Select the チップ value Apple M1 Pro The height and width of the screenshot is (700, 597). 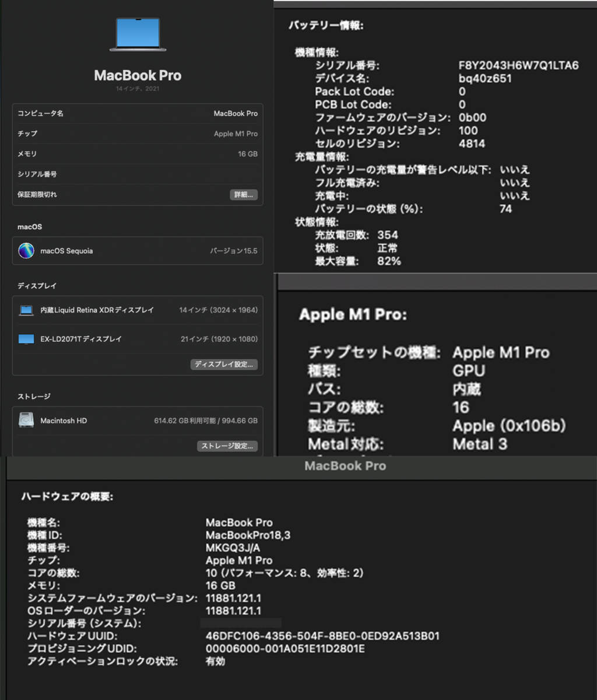(x=236, y=134)
